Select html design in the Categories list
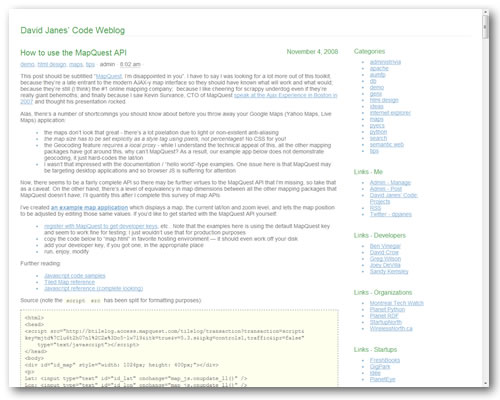The height and width of the screenshot is (400, 500). [384, 100]
